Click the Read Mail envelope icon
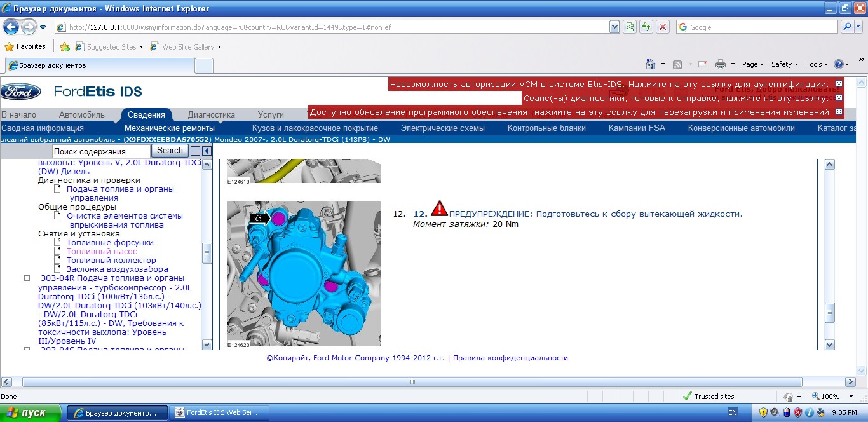The height and width of the screenshot is (422, 868). coord(703,64)
